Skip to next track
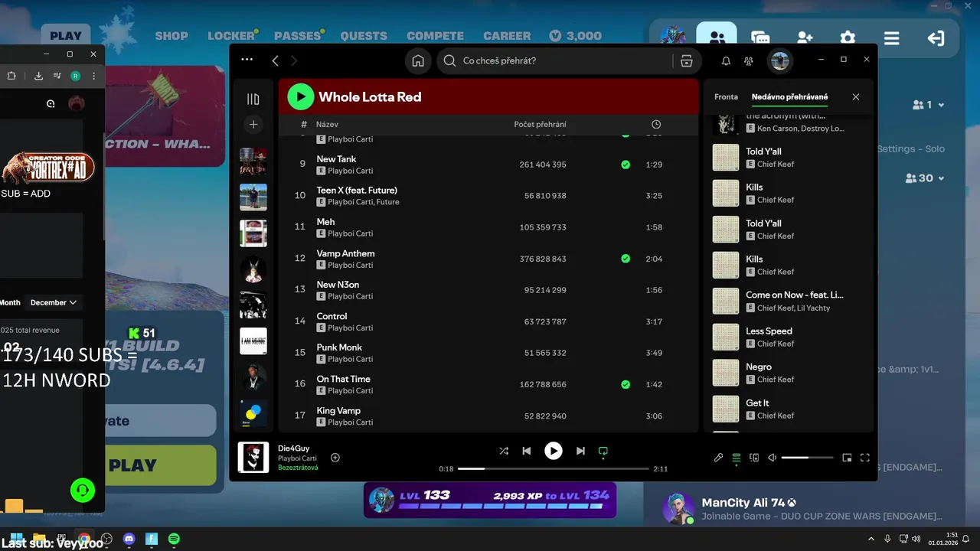The image size is (980, 551). tap(580, 451)
